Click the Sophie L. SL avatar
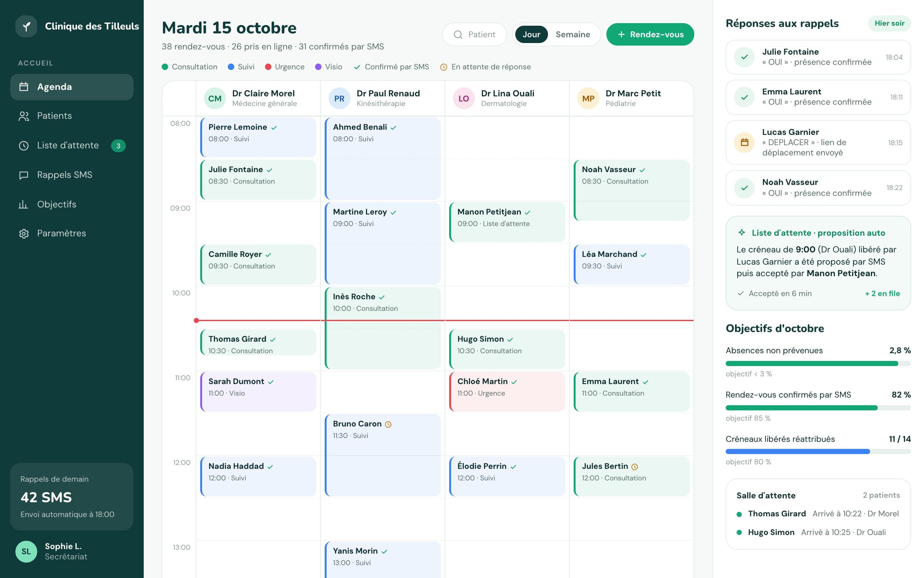 [26, 552]
